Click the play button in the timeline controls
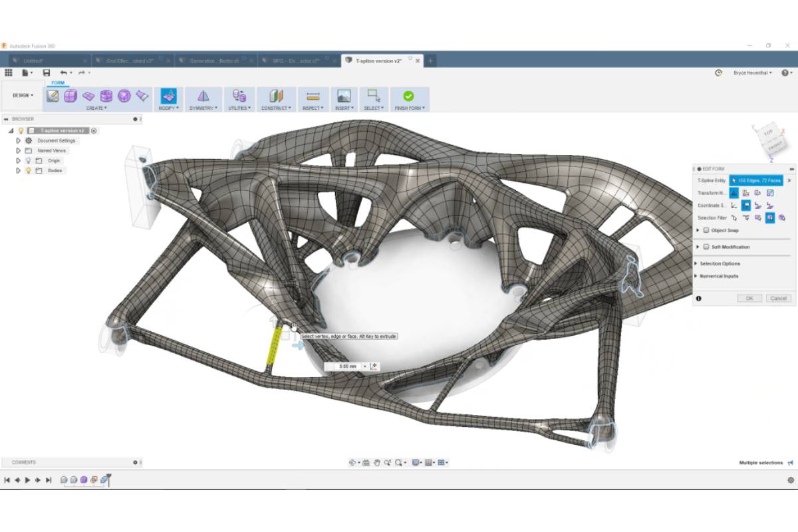Image resolution: width=798 pixels, height=532 pixels. click(27, 479)
